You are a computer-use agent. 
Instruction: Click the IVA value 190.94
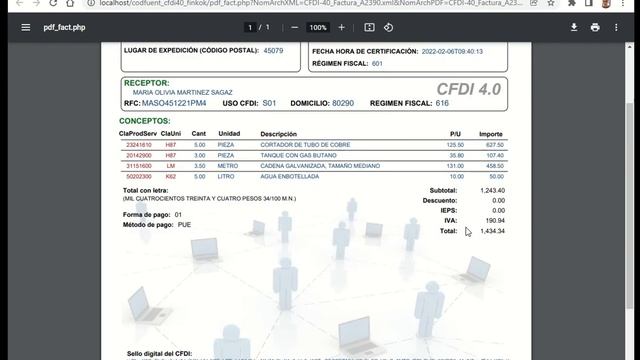tap(495, 221)
